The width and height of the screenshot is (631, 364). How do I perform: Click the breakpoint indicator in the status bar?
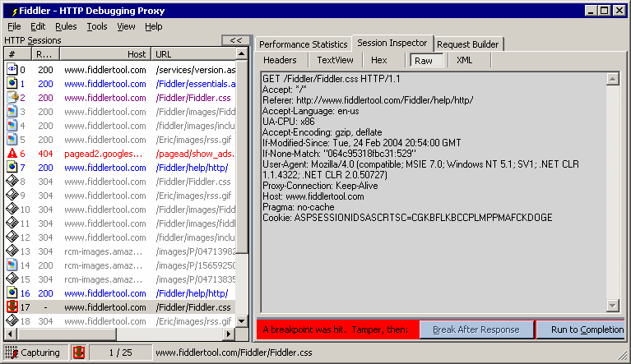point(79,352)
